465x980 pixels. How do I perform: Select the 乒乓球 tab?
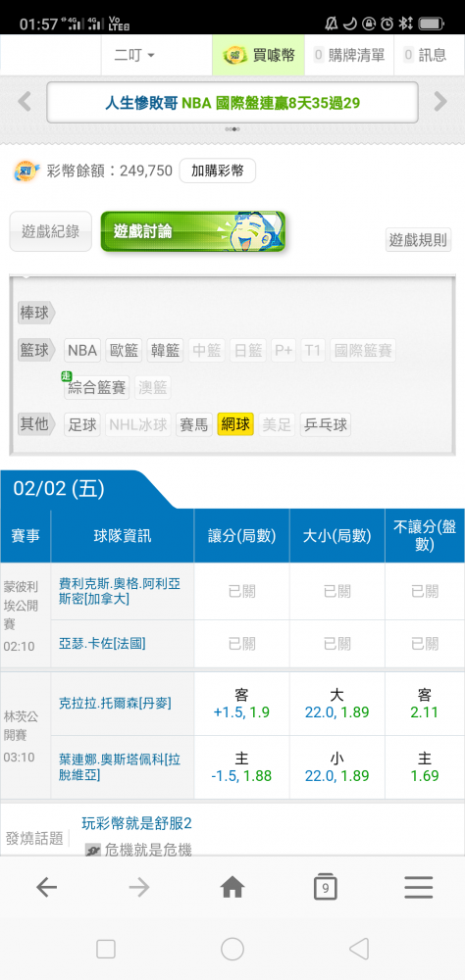coord(325,425)
